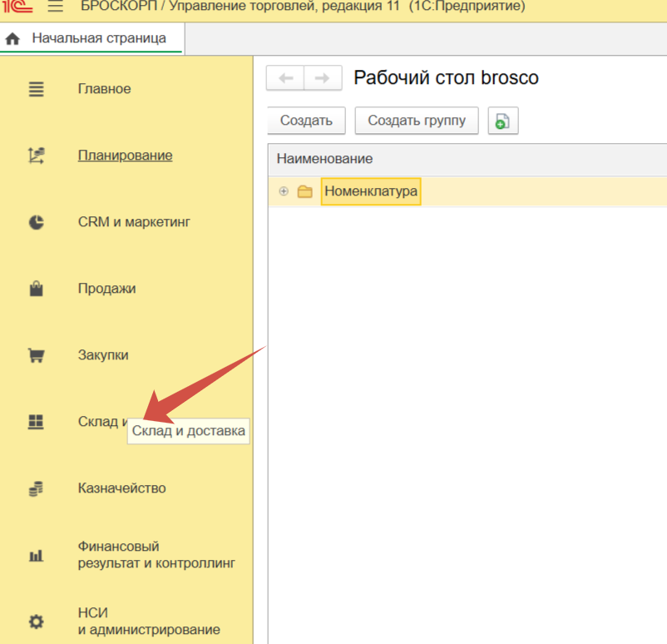Open НСИ и администрирование section
667x644 pixels.
tap(149, 621)
